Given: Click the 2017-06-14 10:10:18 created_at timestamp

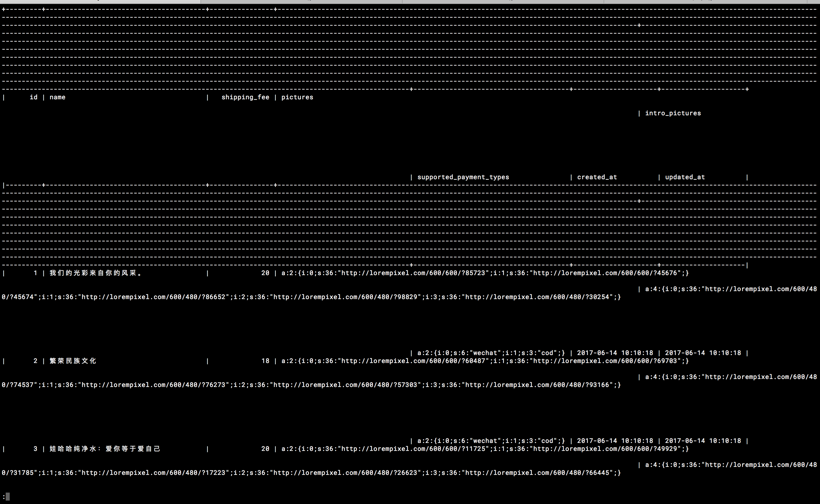Looking at the screenshot, I should (615, 353).
